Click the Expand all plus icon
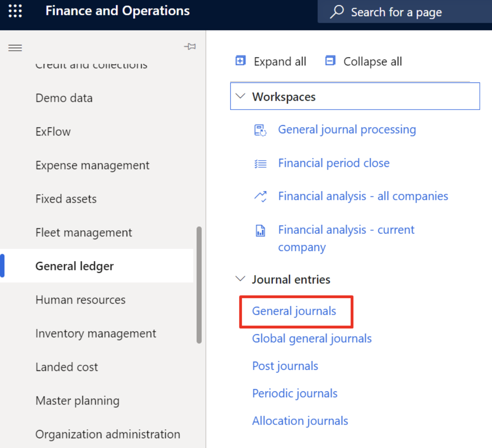Screen dimensions: 492x448 [241, 61]
